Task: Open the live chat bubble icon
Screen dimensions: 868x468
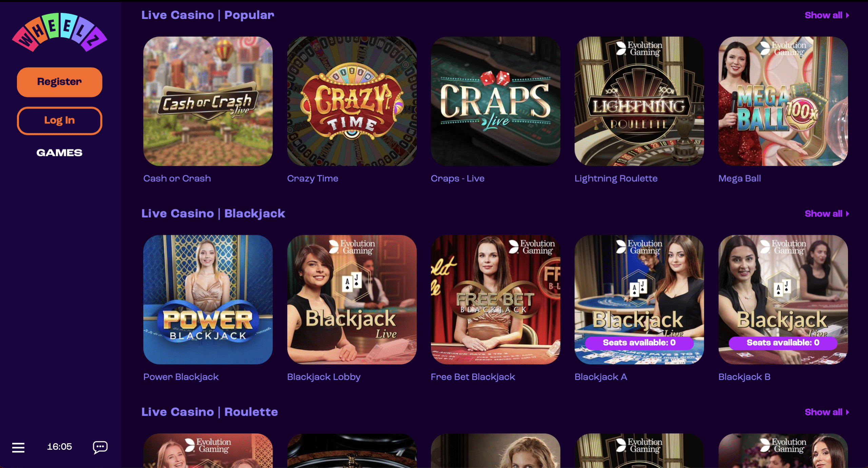Action: pos(100,447)
